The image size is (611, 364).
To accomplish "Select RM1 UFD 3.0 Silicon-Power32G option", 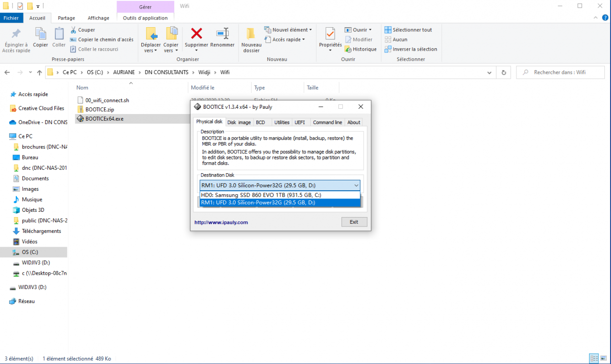I will click(x=280, y=202).
